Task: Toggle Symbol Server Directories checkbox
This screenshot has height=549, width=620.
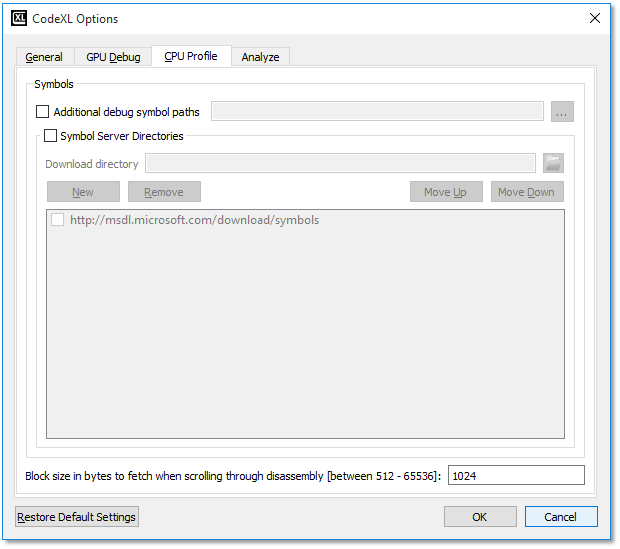Action: [x=50, y=135]
